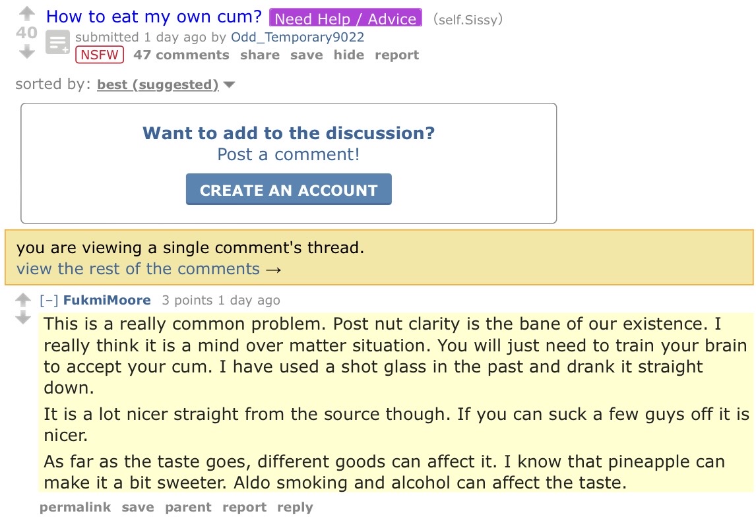Reply to the comment using 'reply'
This screenshot has height=532, width=756.
tap(295, 508)
